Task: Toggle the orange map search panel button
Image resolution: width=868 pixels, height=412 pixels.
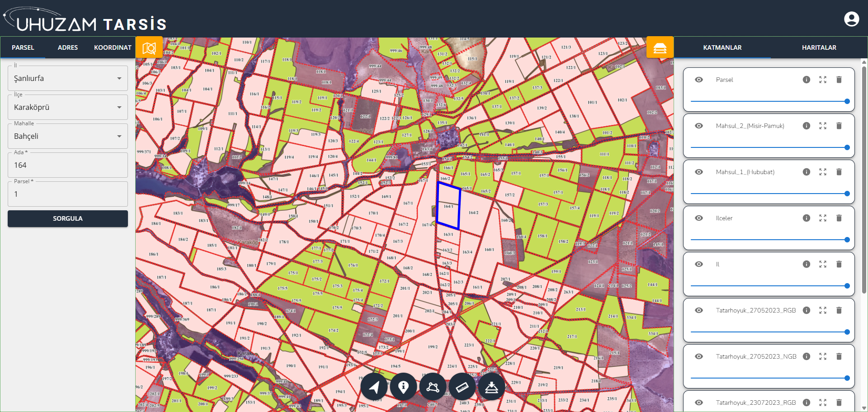Action: (149, 47)
